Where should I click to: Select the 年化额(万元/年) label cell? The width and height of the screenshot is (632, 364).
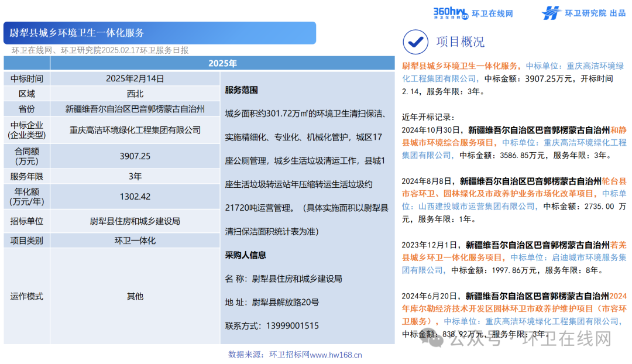[26, 197]
